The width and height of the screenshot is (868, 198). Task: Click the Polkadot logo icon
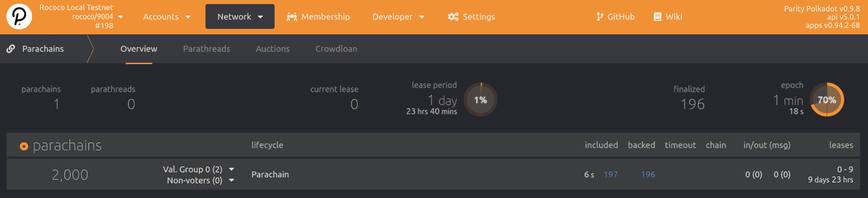(x=19, y=17)
